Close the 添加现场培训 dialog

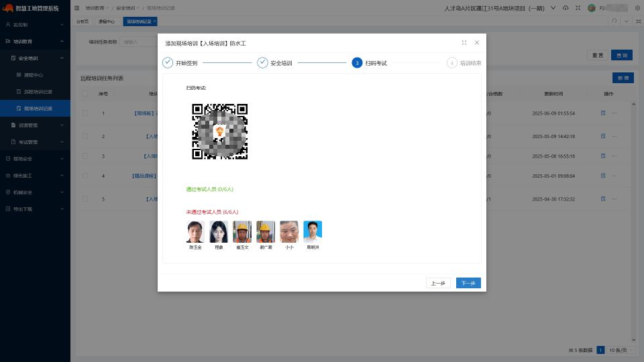[x=477, y=43]
